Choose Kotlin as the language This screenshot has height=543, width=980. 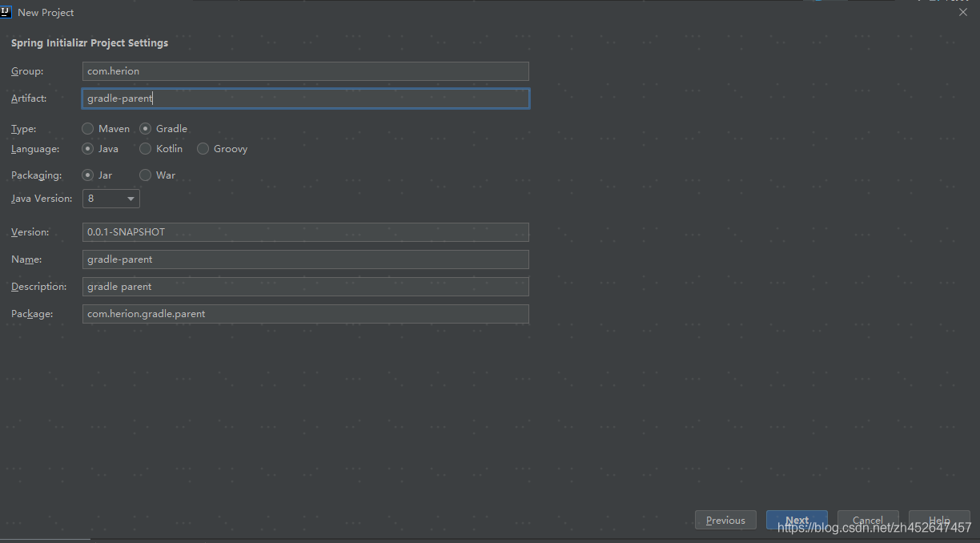(145, 148)
